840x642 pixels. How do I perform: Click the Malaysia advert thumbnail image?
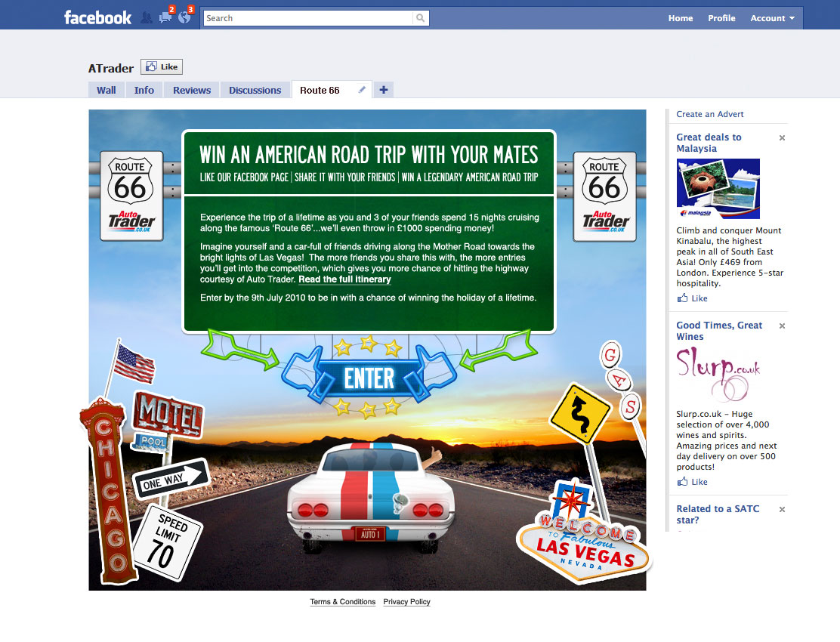pos(718,189)
